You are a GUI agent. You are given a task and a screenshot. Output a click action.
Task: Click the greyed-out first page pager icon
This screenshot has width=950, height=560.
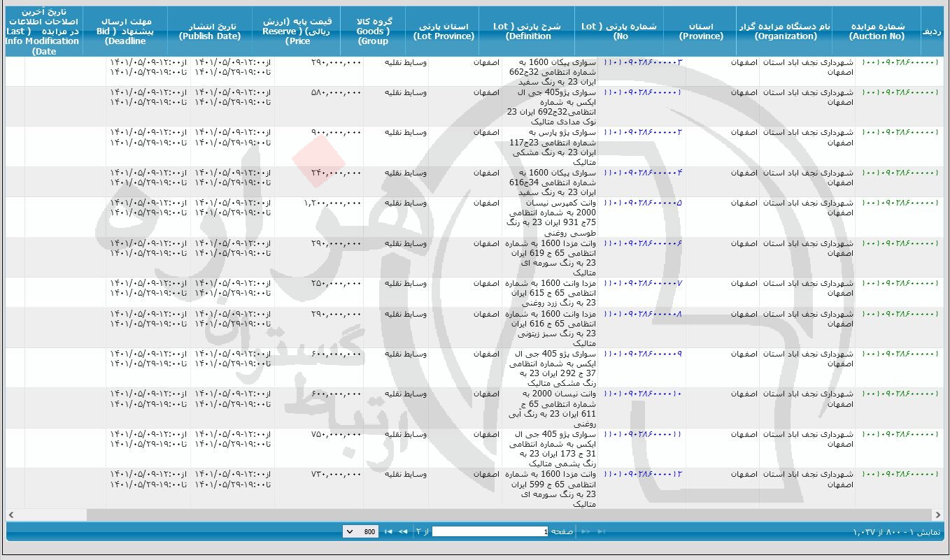(601, 532)
